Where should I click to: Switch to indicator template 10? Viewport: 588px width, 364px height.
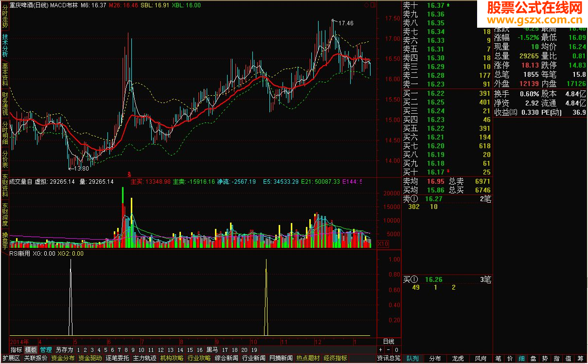141,349
